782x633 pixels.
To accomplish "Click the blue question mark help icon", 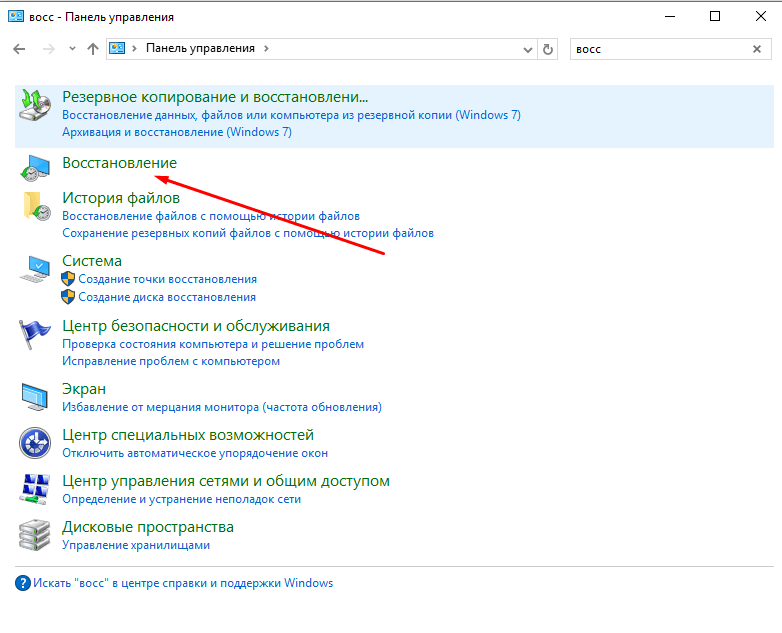I will [x=23, y=583].
